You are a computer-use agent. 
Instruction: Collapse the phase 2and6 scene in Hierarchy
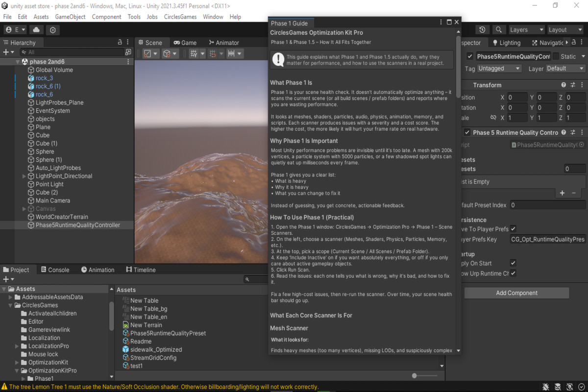18,62
